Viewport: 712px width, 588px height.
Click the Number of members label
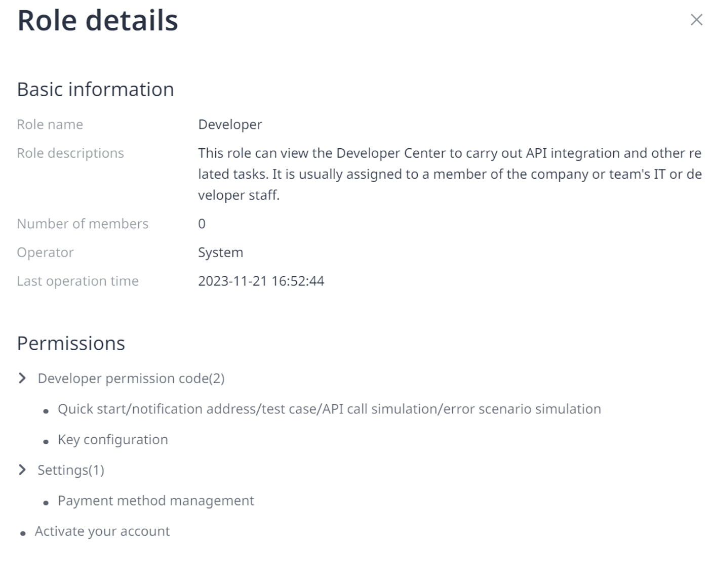pyautogui.click(x=83, y=224)
